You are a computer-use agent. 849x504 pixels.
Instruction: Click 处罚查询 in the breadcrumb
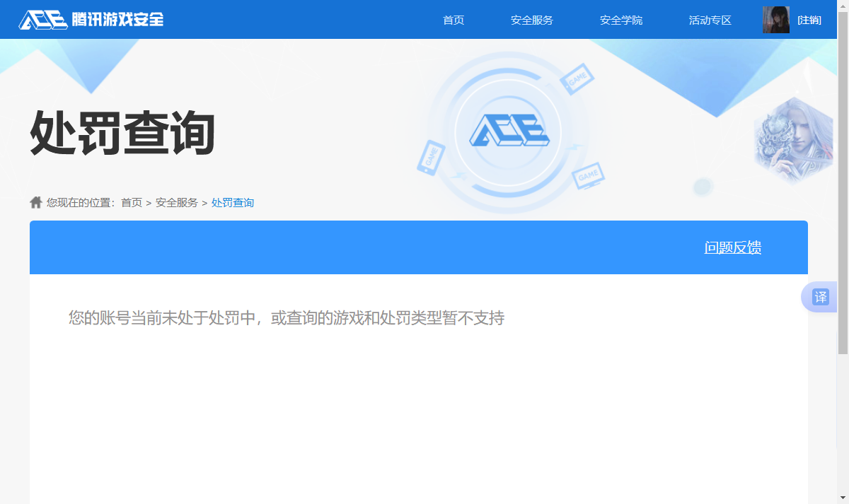(233, 203)
